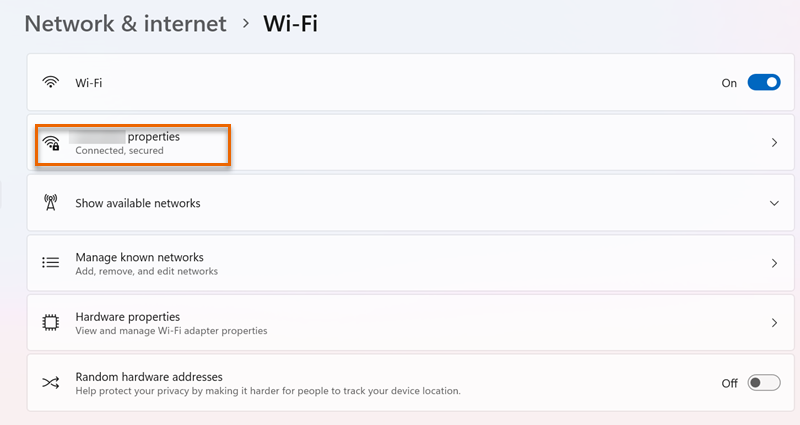This screenshot has height=425, width=800.
Task: Turn off the Wi-Fi toggle
Action: point(763,83)
